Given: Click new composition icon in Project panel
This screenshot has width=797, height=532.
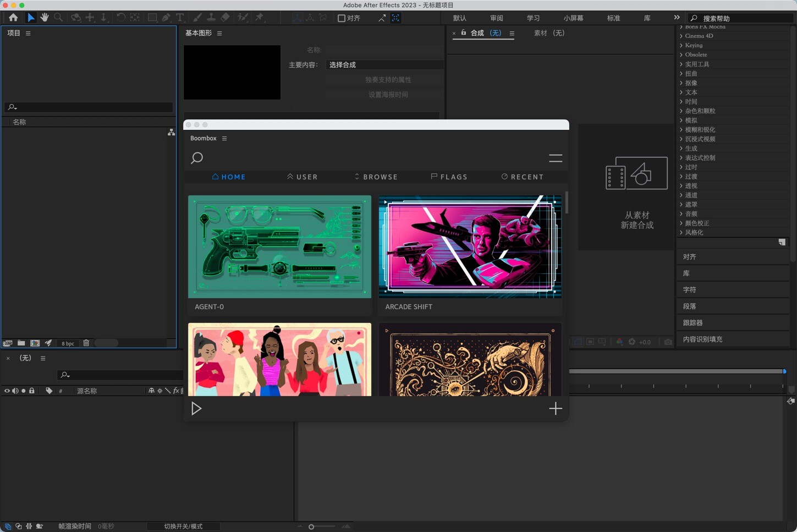Looking at the screenshot, I should (35, 343).
